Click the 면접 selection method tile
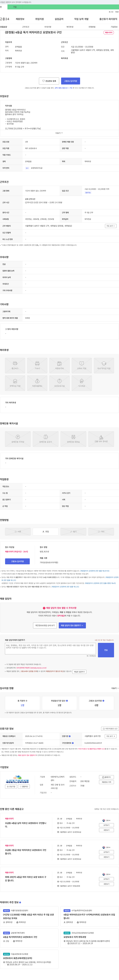This screenshot has height=980, width=119. [45, 532]
